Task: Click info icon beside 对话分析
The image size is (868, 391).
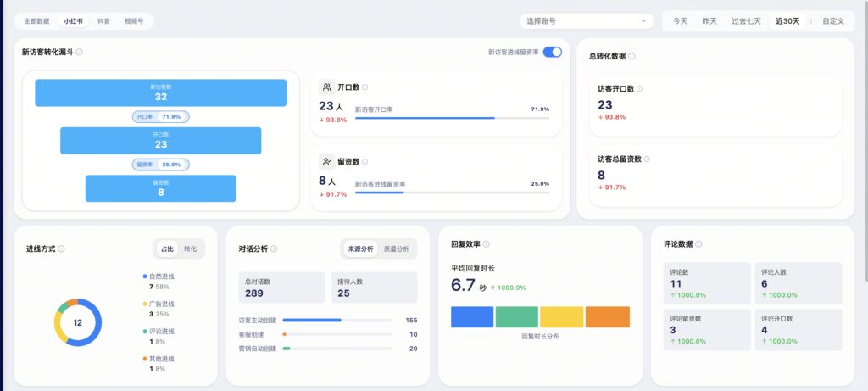Action: click(274, 249)
